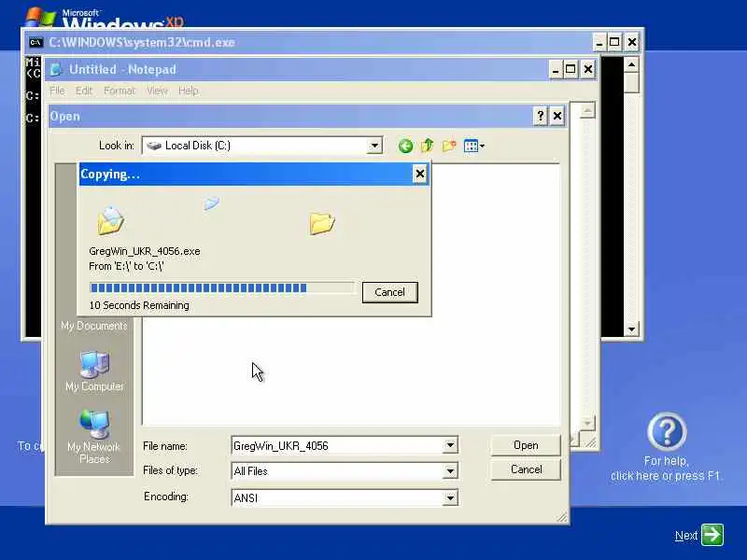This screenshot has height=560, width=747.
Task: Expand the Files of type dropdown
Action: click(450, 471)
